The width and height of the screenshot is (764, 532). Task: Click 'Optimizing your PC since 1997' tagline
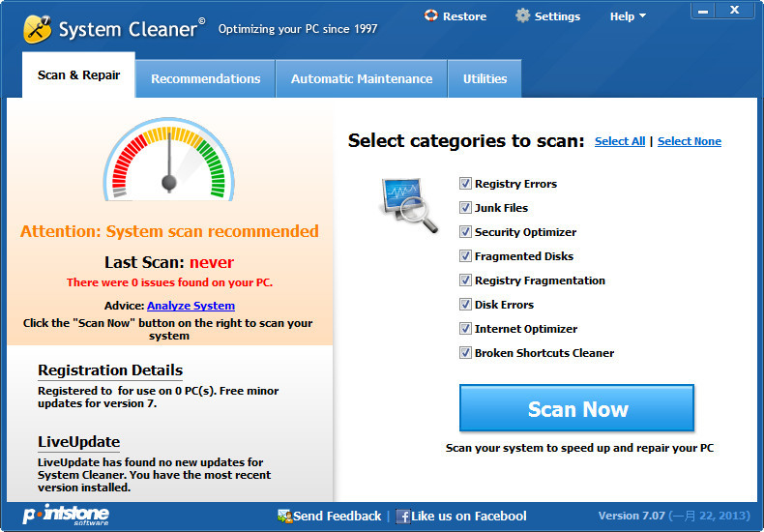pos(298,29)
